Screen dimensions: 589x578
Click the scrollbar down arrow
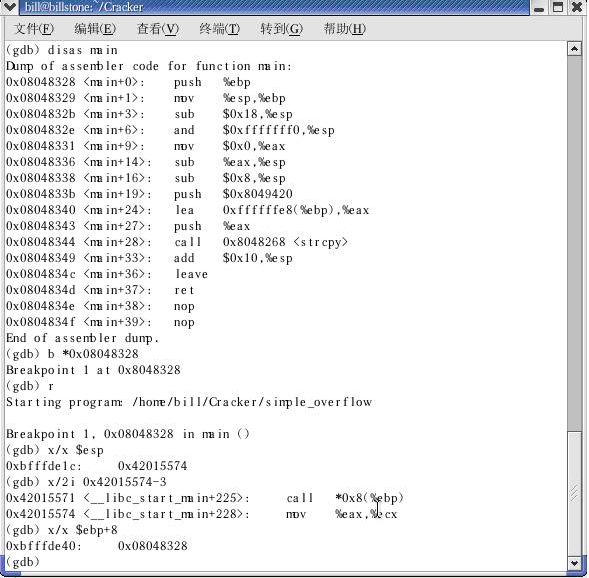pos(574,563)
